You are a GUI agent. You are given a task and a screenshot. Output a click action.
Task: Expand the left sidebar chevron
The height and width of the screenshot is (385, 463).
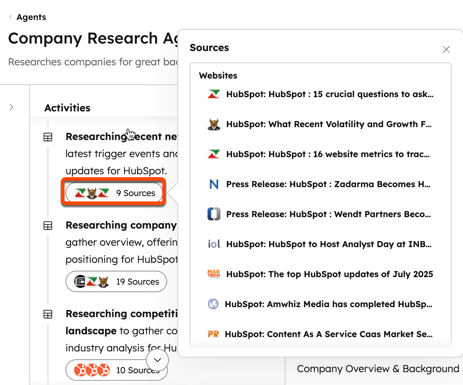pos(11,107)
